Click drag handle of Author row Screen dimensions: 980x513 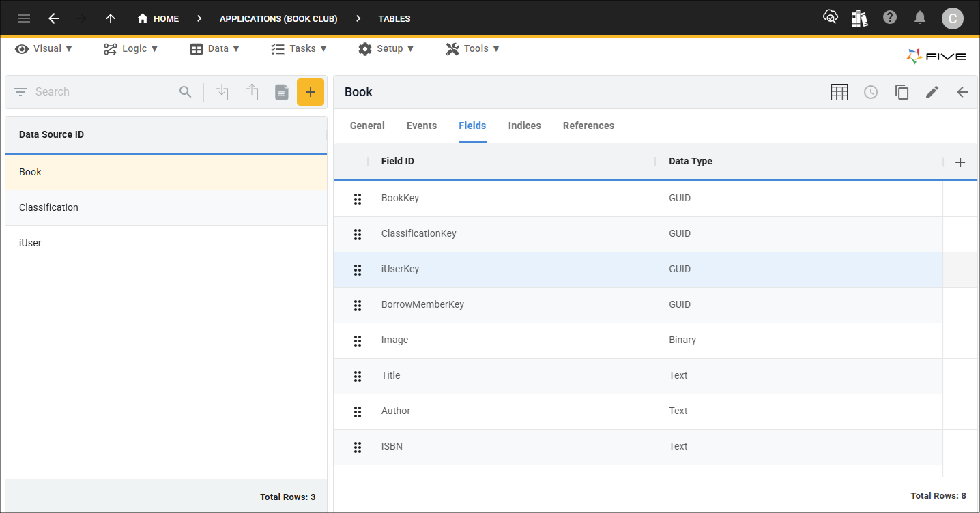click(x=357, y=412)
